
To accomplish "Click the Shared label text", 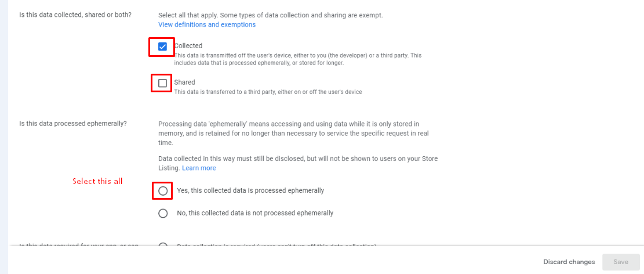I will [184, 82].
